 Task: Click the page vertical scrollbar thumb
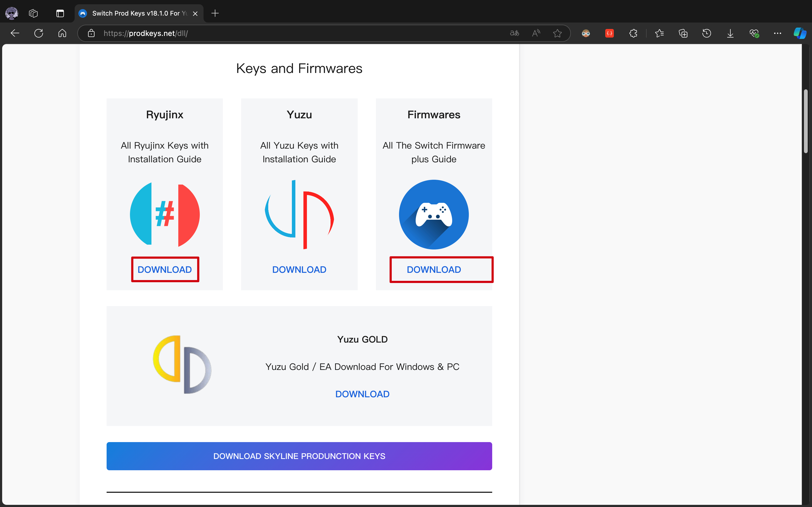pos(806,121)
